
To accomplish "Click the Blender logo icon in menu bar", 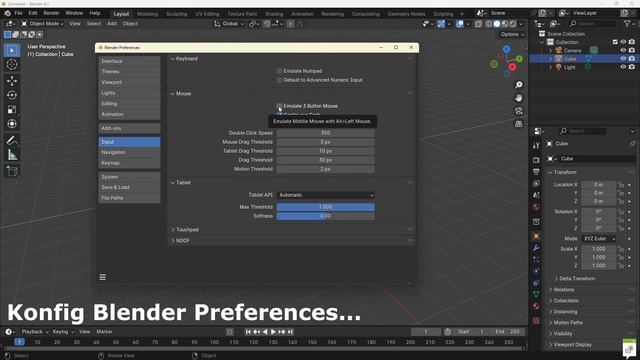I will (x=7, y=13).
